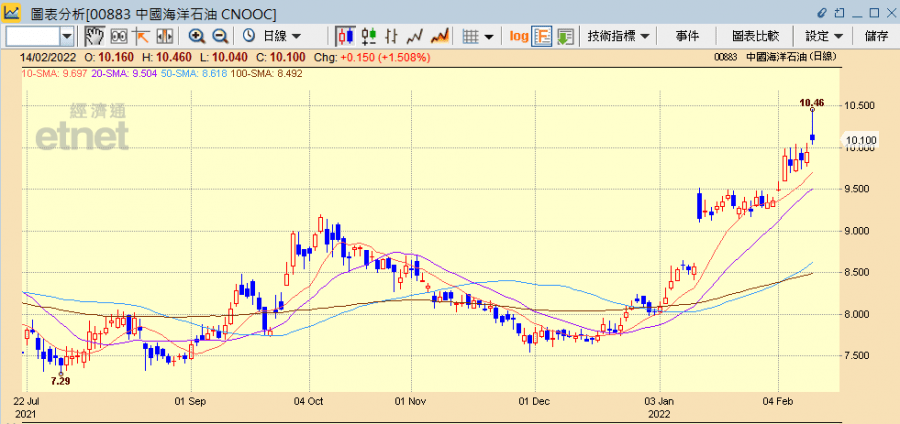This screenshot has height=424, width=900.
Task: Click the stock code input field
Action: (33, 37)
